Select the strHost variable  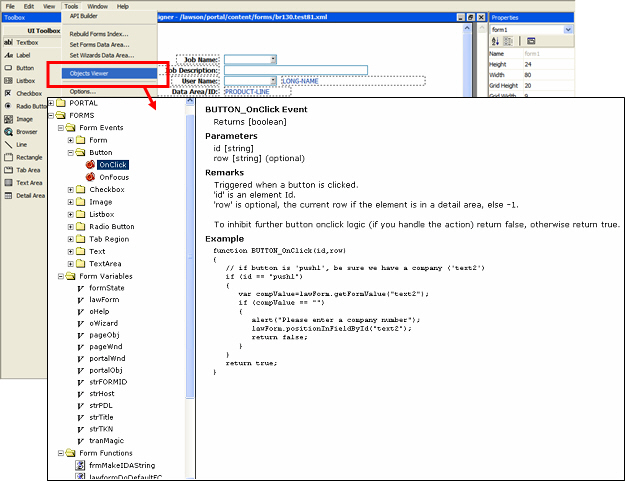coord(102,394)
